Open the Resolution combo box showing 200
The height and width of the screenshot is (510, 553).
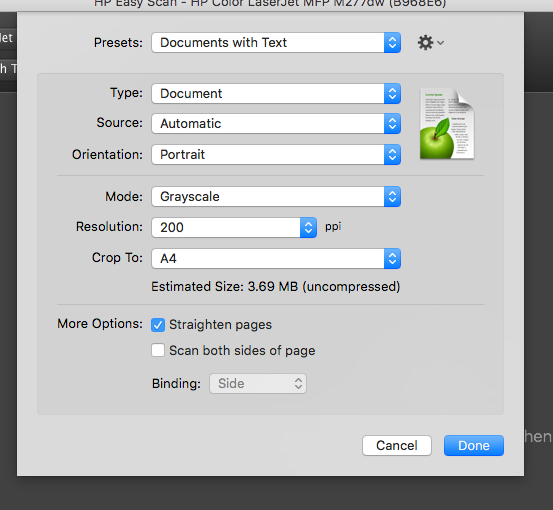click(x=234, y=227)
